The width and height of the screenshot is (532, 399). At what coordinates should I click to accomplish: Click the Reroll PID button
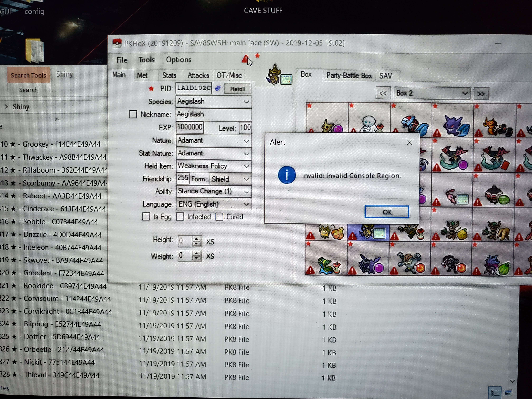pos(238,89)
